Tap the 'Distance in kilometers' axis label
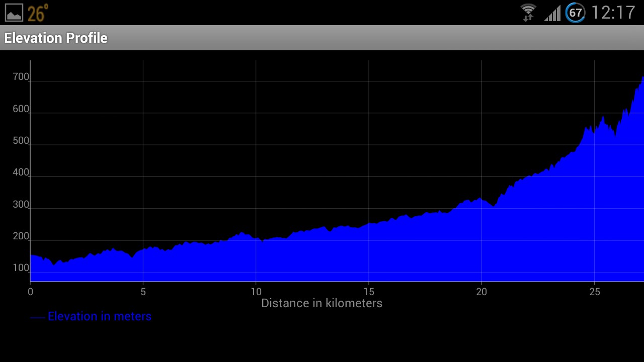This screenshot has width=644, height=362. (x=322, y=303)
